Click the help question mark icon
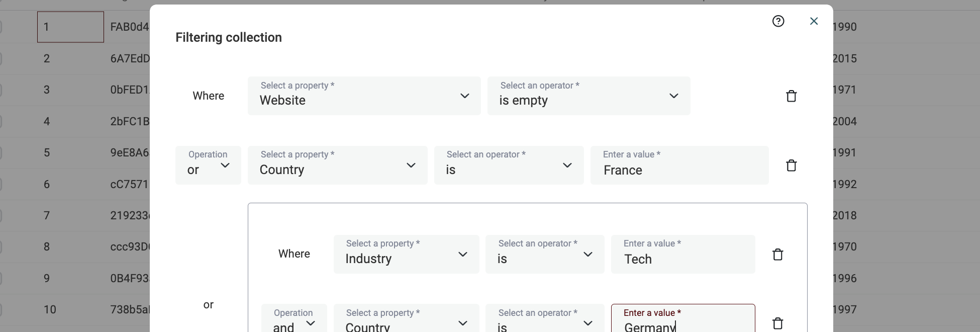The height and width of the screenshot is (332, 980). point(778,21)
